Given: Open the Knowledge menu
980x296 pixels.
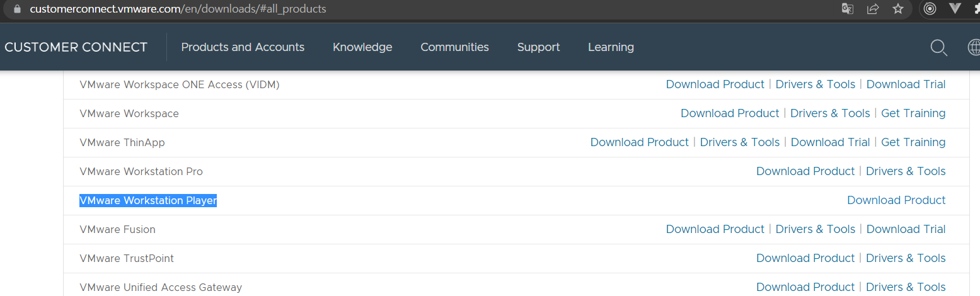Looking at the screenshot, I should tap(362, 47).
